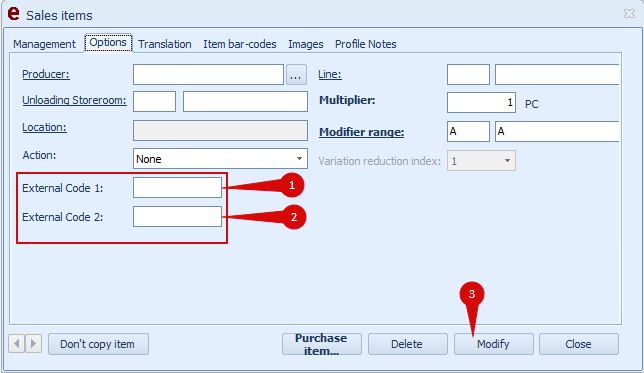644x373 pixels.
Task: Click the Action label
Action: pos(39,155)
